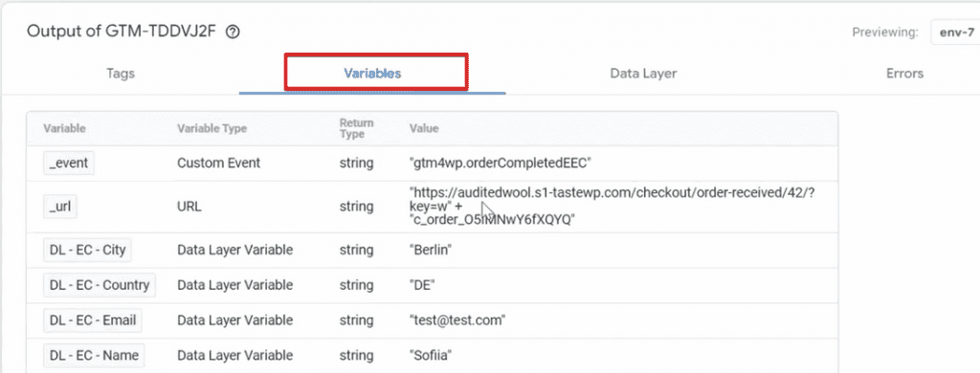Click the _event variable chip
The image size is (980, 373).
pos(69,164)
